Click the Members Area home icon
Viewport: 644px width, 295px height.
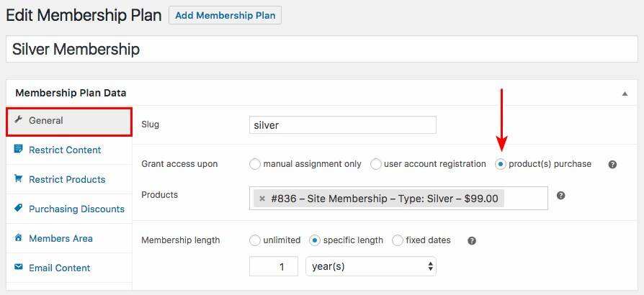pyautogui.click(x=19, y=238)
